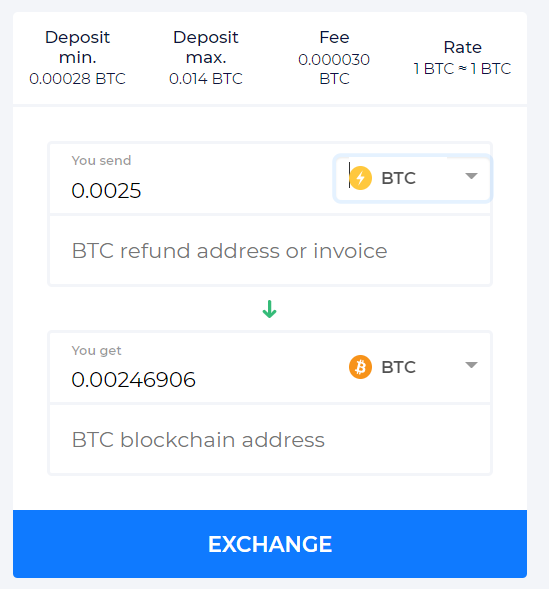549x589 pixels.
Task: Click the Deposit max. heading
Action: [x=206, y=47]
